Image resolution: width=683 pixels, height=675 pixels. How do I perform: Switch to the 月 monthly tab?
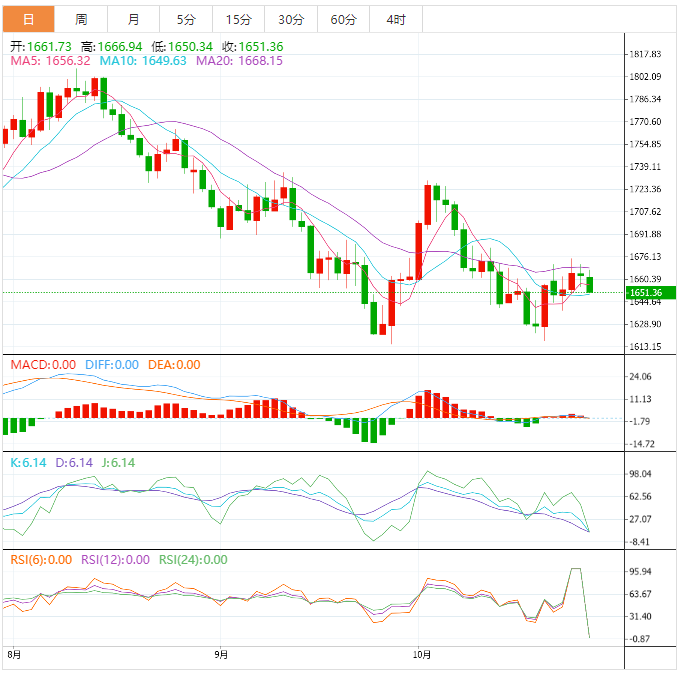tap(134, 20)
